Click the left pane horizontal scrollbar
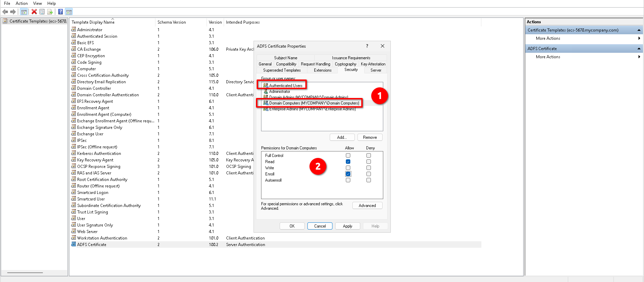Viewport: 644px width, 282px height. pyautogui.click(x=25, y=273)
